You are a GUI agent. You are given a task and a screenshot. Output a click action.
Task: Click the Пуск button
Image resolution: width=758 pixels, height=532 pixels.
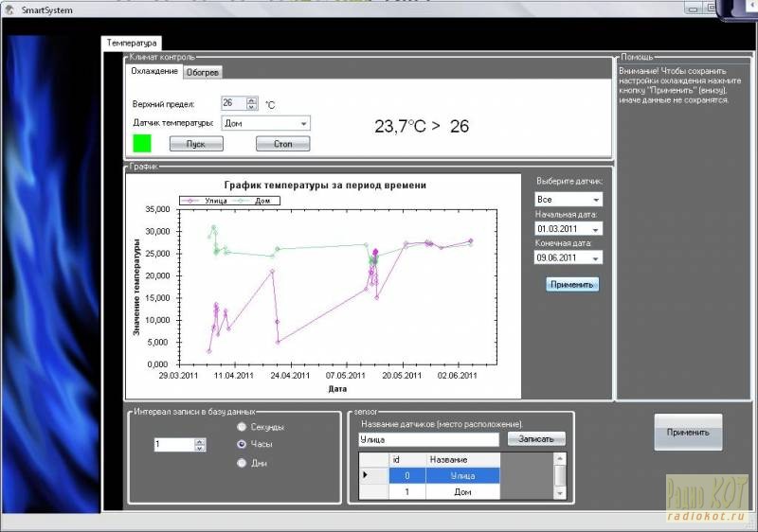pos(196,144)
